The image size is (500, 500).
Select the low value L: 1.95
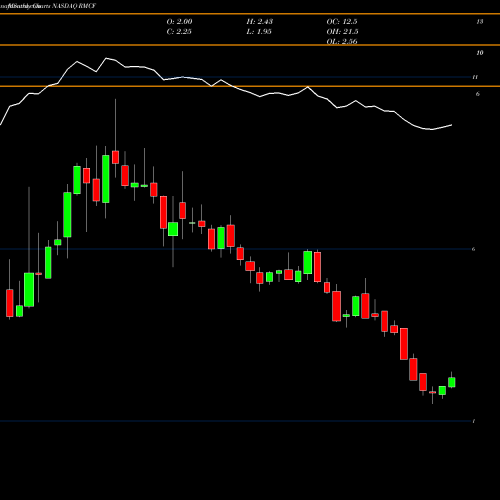259,31
